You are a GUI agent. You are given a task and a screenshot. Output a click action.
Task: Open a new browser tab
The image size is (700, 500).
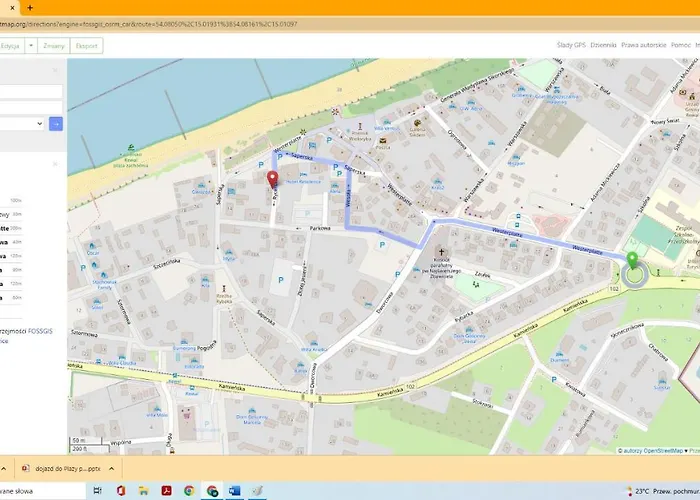(28, 7)
